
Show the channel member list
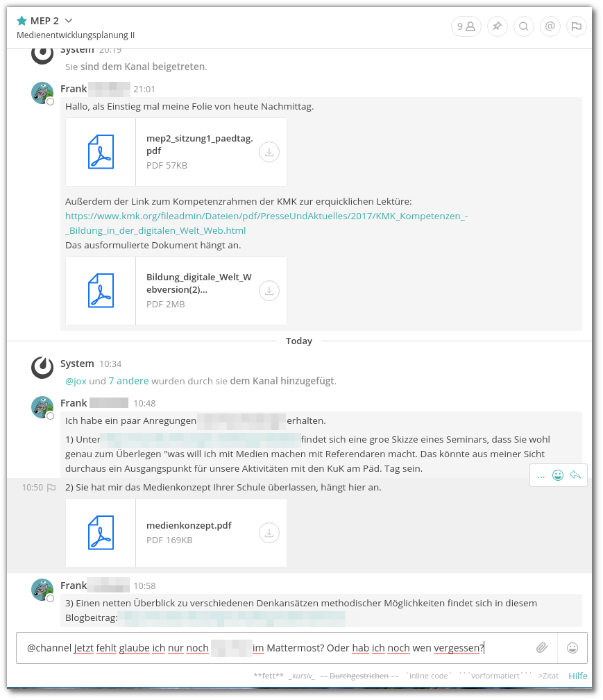click(466, 26)
